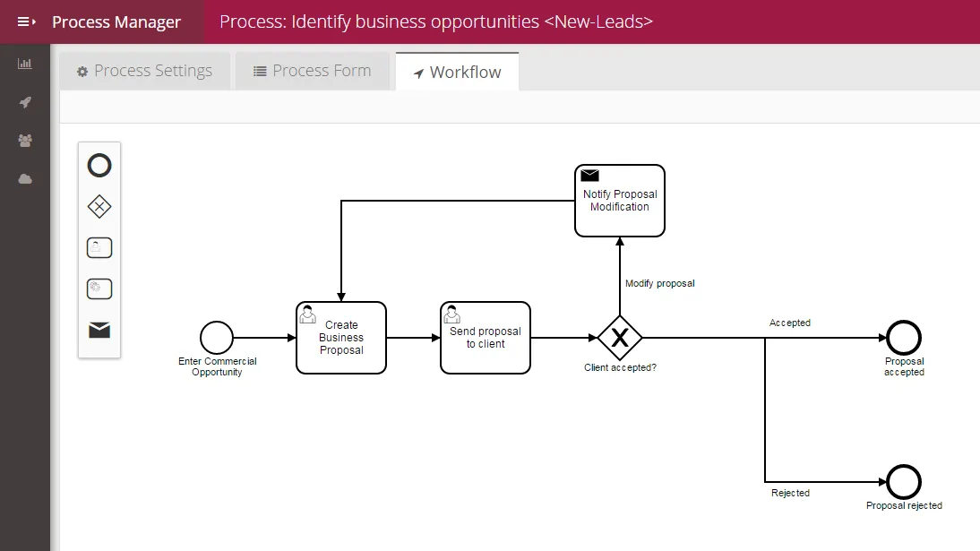The width and height of the screenshot is (980, 551).
Task: Select the service task palette tool
Action: (x=99, y=289)
